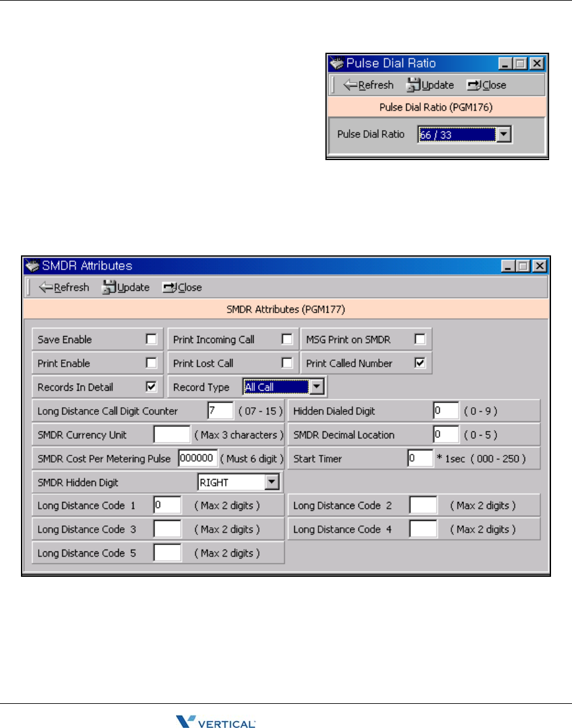572x728 pixels.
Task: Maximize the Pulse Dial Ratio window
Action: click(x=521, y=64)
